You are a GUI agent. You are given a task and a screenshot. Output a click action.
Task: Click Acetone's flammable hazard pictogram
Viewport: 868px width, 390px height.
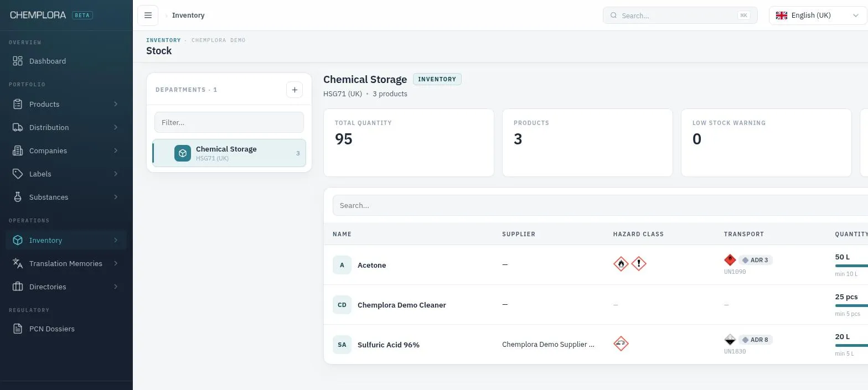(621, 264)
